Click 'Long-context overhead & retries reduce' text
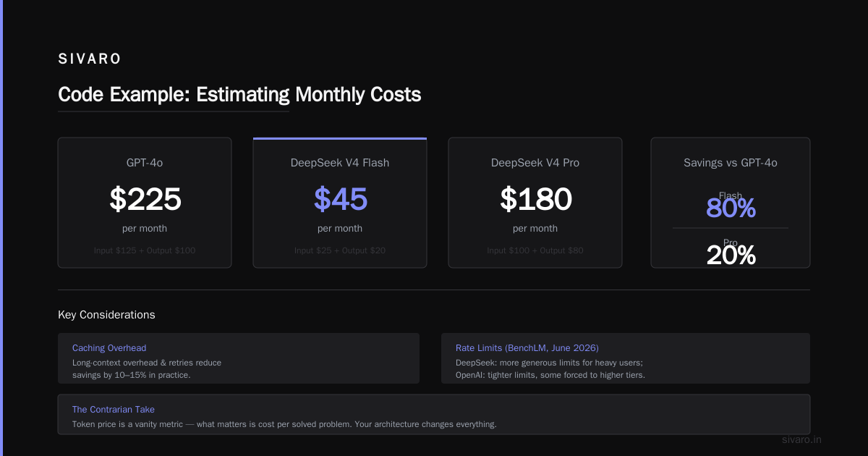 click(147, 363)
